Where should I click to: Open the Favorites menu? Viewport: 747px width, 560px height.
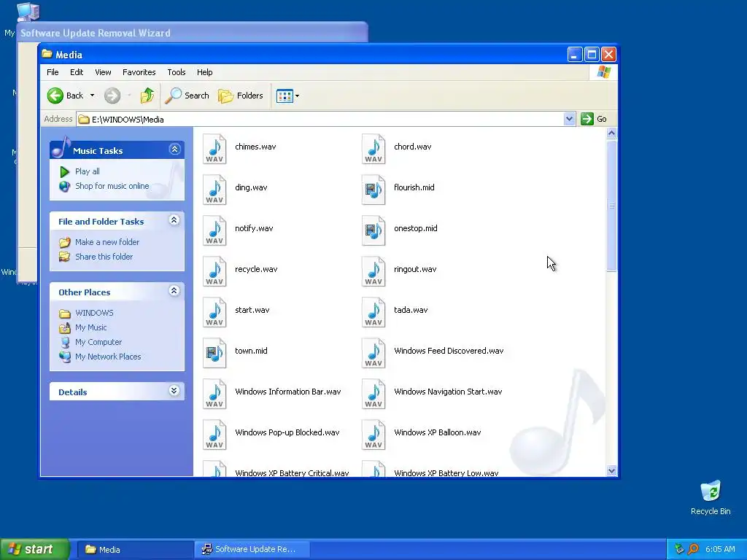tap(139, 72)
